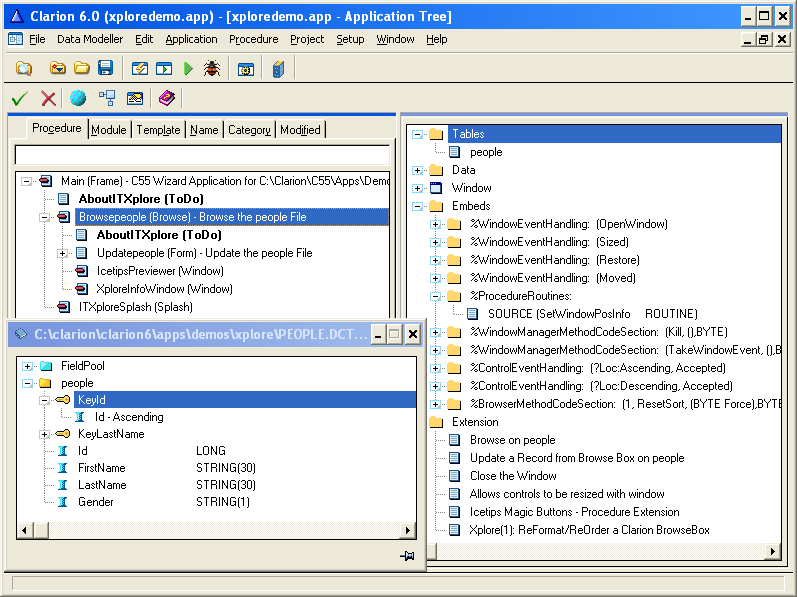Collapse the Main (Frame) tree node
Viewport: 797px width, 597px height.
[26, 181]
